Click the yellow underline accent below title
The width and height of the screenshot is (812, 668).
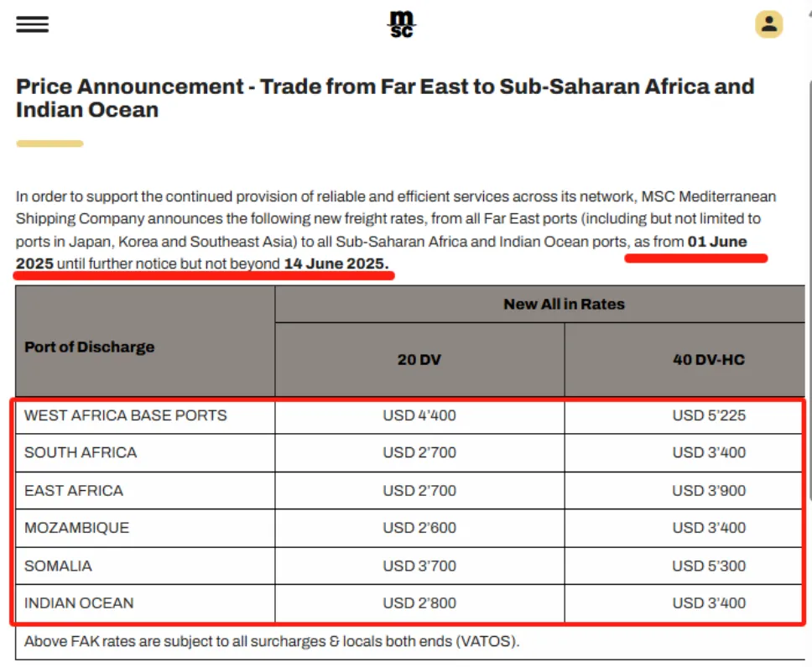tap(49, 144)
